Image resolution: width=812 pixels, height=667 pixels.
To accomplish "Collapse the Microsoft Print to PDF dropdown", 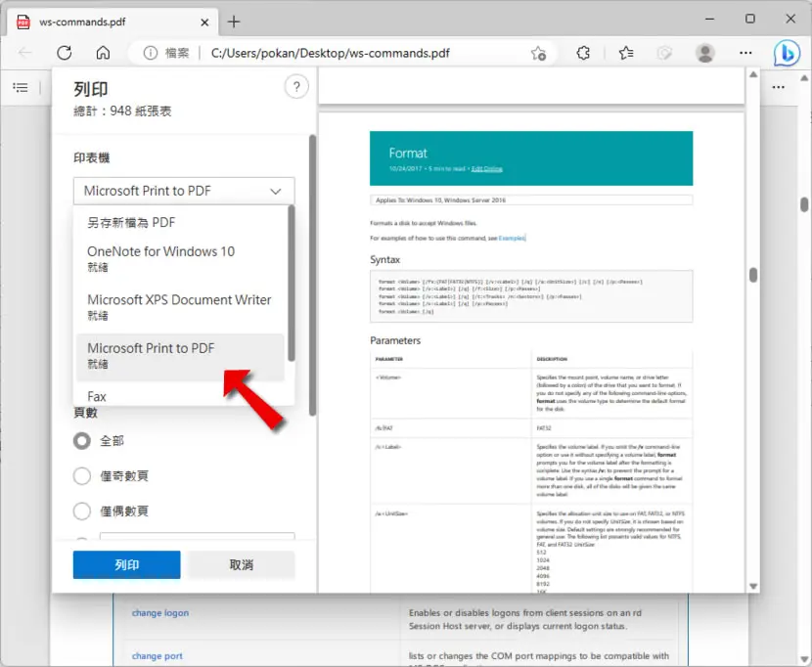I will 184,191.
